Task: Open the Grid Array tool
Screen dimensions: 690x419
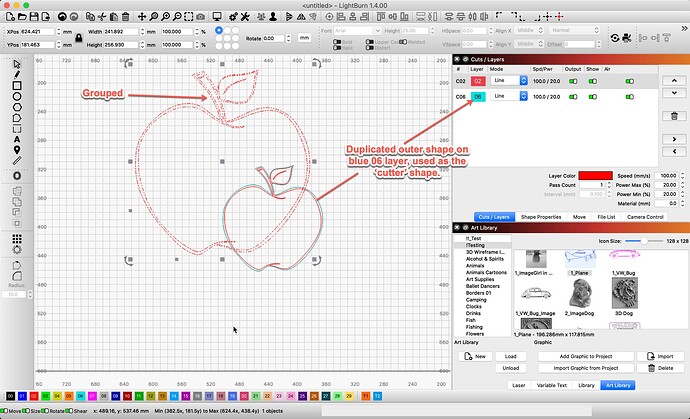Action: (x=17, y=239)
